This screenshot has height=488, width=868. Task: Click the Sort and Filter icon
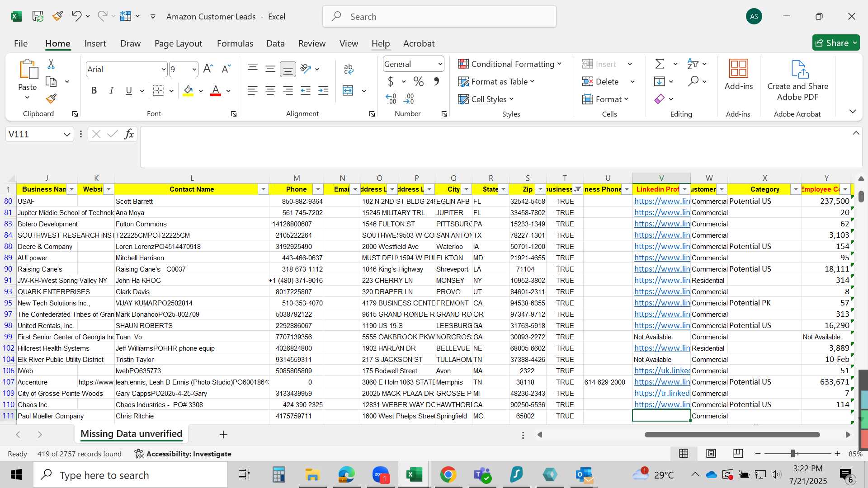(693, 64)
